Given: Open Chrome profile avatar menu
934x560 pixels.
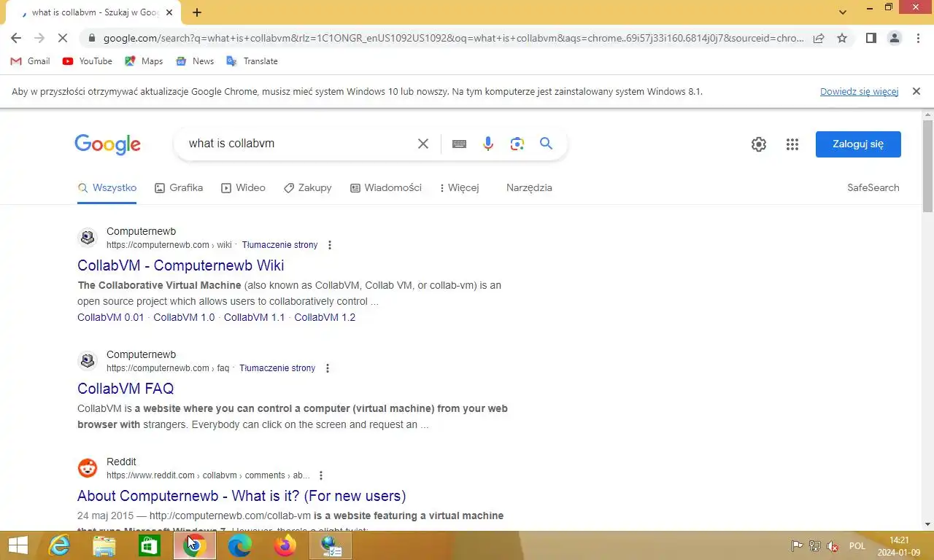Looking at the screenshot, I should (x=894, y=38).
